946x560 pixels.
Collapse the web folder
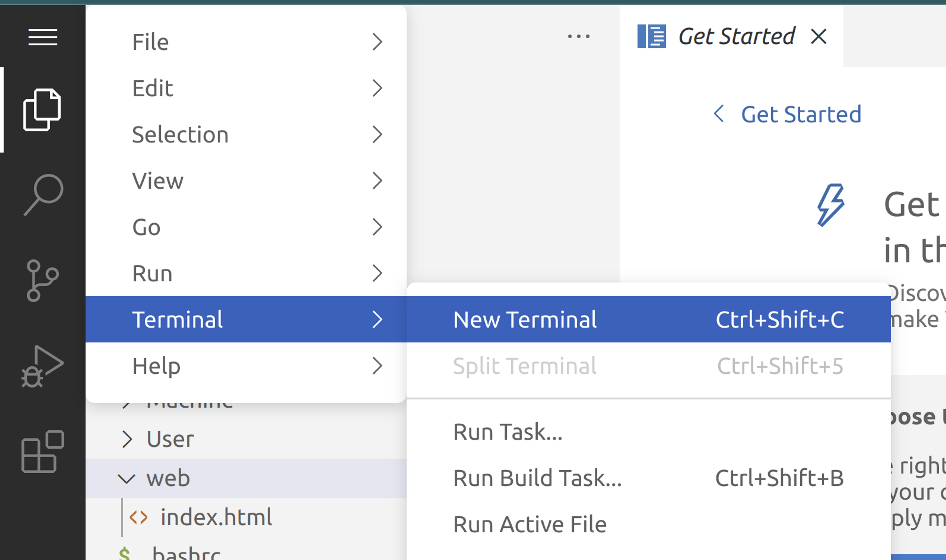tap(126, 478)
